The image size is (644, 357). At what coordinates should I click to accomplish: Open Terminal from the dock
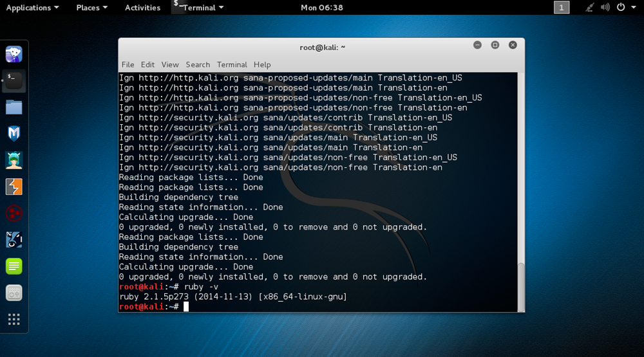[x=14, y=80]
